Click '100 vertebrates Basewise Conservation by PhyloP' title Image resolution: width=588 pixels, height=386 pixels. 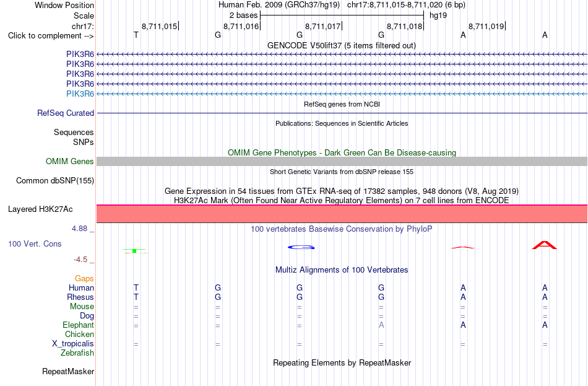[x=342, y=229]
